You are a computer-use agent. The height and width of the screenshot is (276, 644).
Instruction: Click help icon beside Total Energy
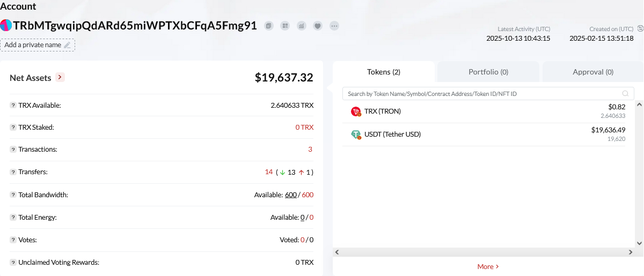pos(13,218)
